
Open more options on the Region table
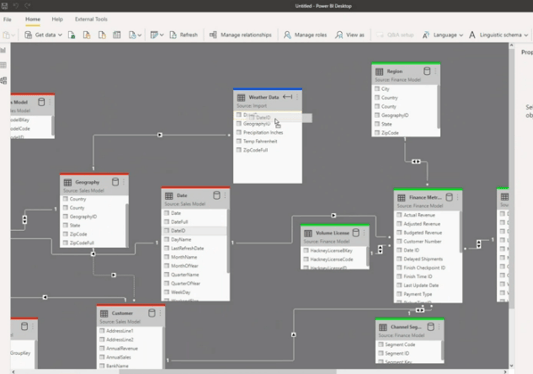click(435, 71)
